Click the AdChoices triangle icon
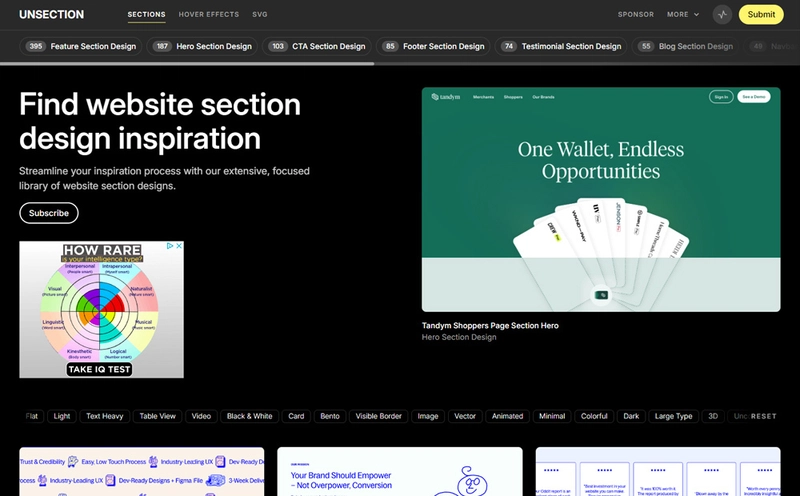800x496 pixels. 170,246
